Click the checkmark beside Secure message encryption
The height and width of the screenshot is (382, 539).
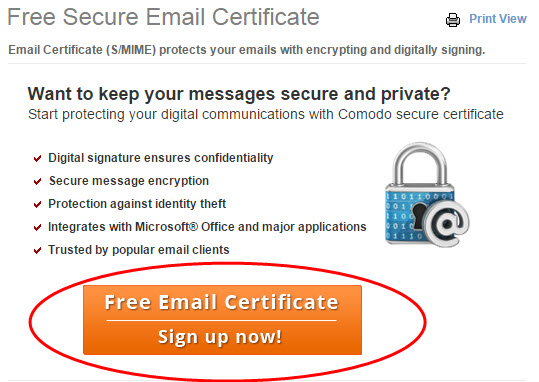(x=37, y=182)
